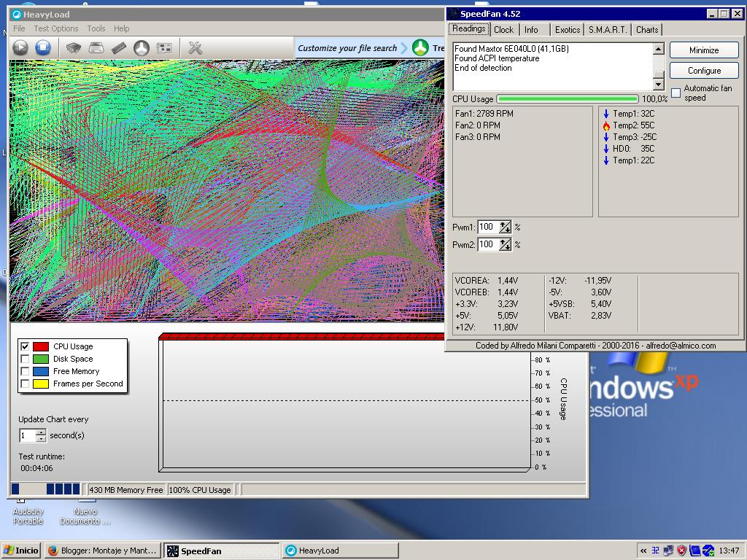
Task: Click the blue Free Memory color swatch
Action: click(x=41, y=371)
